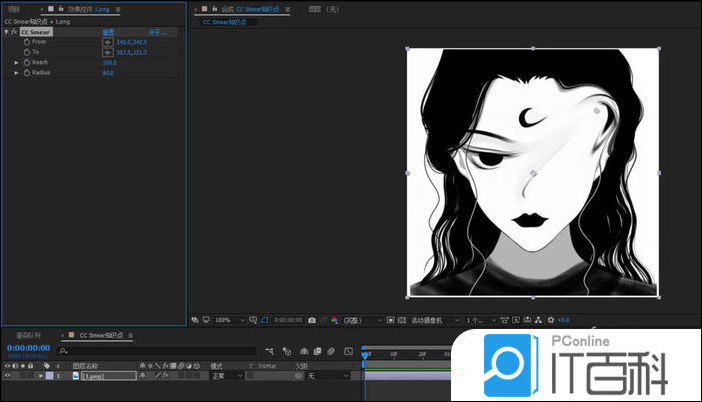This screenshot has width=702, height=402.
Task: Click the current time 0:00:00:00 display
Action: (28, 348)
